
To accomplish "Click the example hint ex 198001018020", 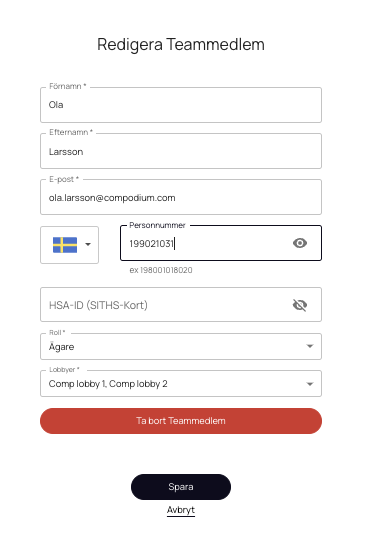I will (161, 270).
